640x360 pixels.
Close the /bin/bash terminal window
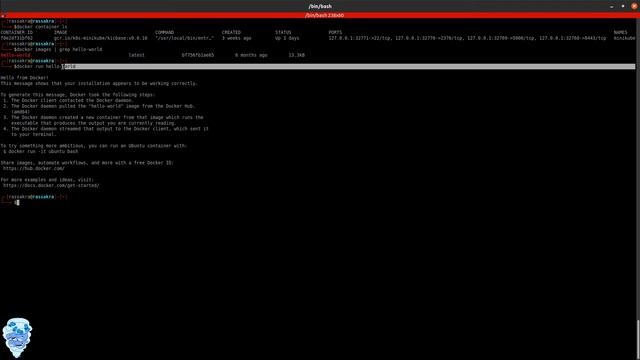point(634,6)
